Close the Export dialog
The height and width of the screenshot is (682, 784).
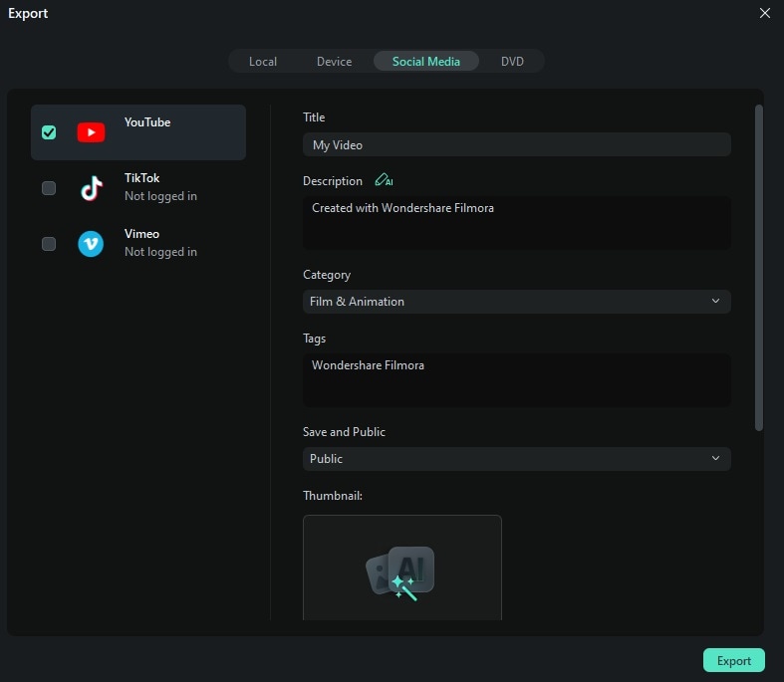764,13
